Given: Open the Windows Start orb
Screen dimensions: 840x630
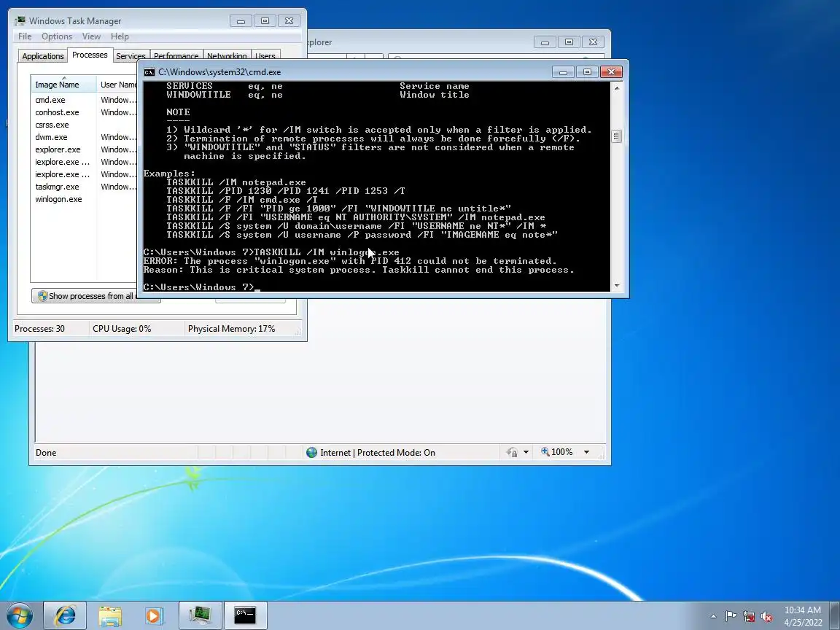Looking at the screenshot, I should coord(20,615).
